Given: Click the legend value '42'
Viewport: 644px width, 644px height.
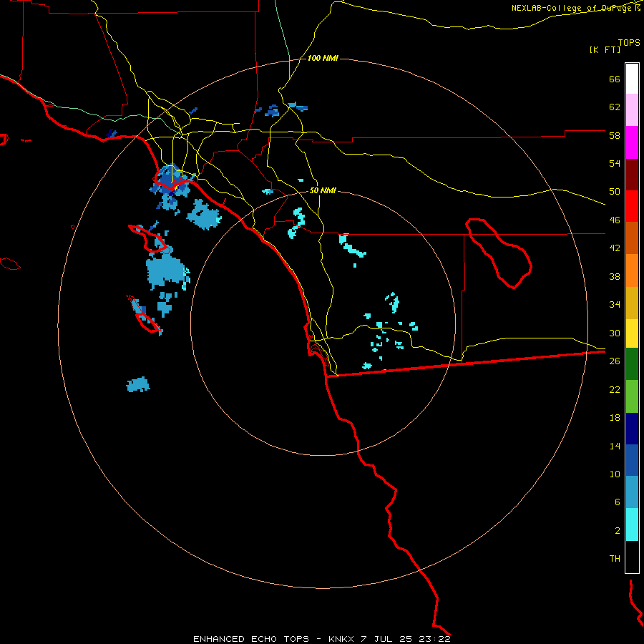Looking at the screenshot, I should click(615, 248).
